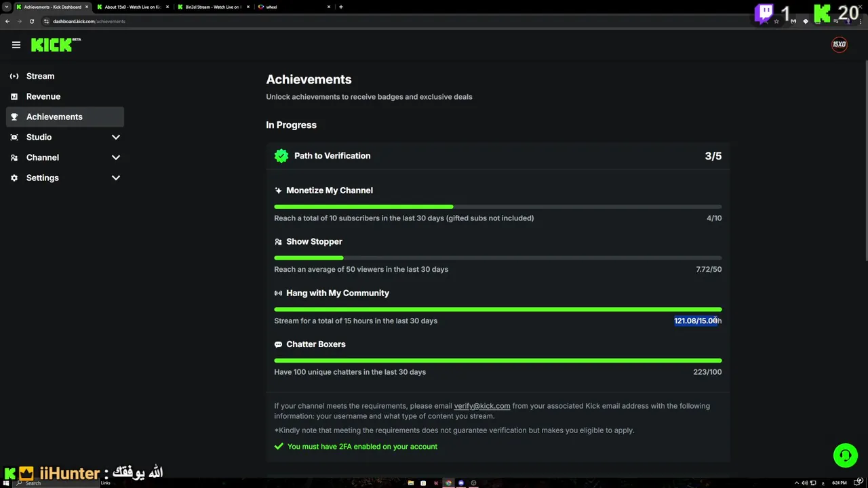
Task: Click the Channel icon in sidebar
Action: [x=14, y=158]
